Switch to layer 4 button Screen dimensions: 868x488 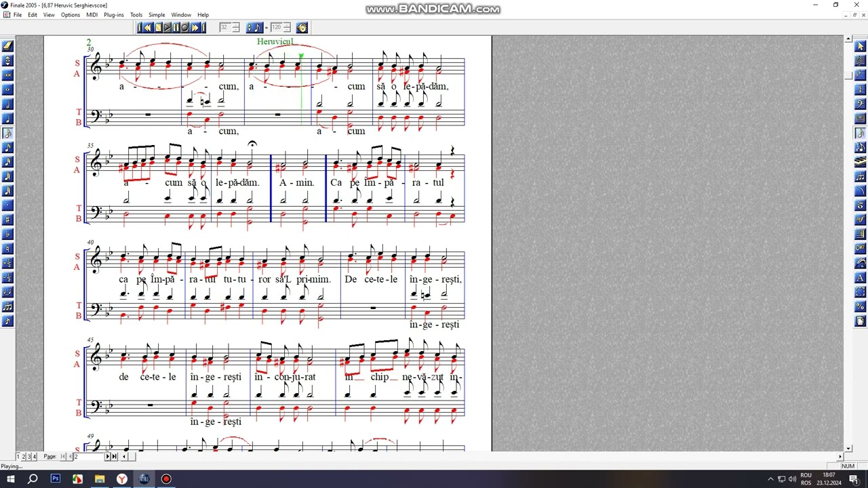[x=34, y=457]
